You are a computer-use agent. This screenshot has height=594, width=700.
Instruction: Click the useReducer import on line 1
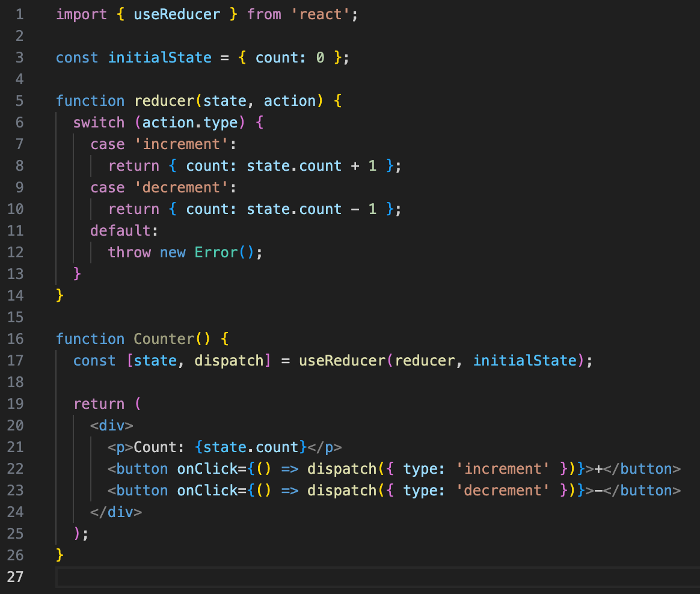point(177,14)
